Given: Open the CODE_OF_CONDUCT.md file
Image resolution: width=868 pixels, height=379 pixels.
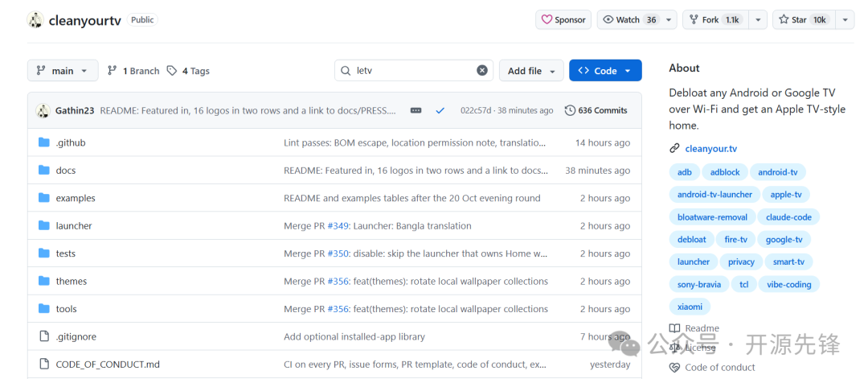Looking at the screenshot, I should 108,364.
